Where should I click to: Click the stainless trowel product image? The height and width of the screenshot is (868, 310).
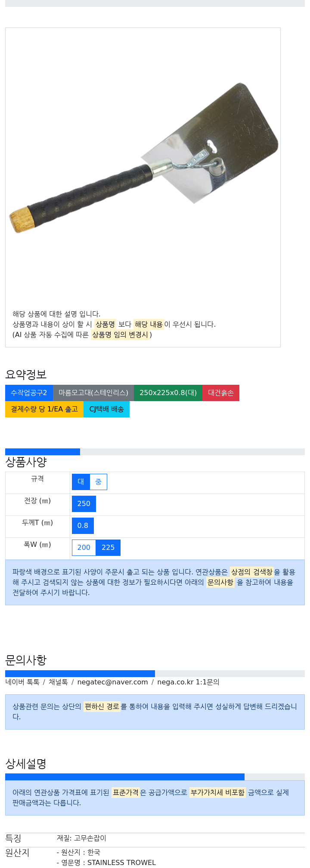[x=143, y=165]
